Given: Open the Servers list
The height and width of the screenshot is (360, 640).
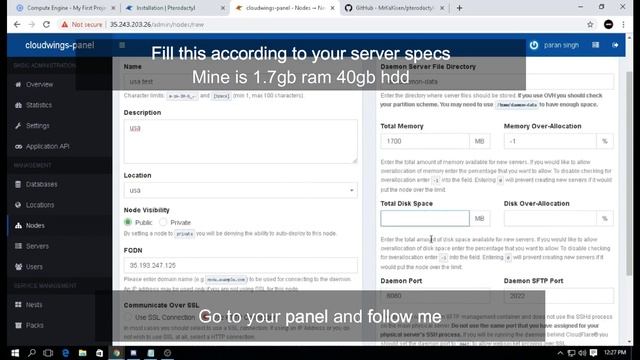Looking at the screenshot, I should point(37,246).
